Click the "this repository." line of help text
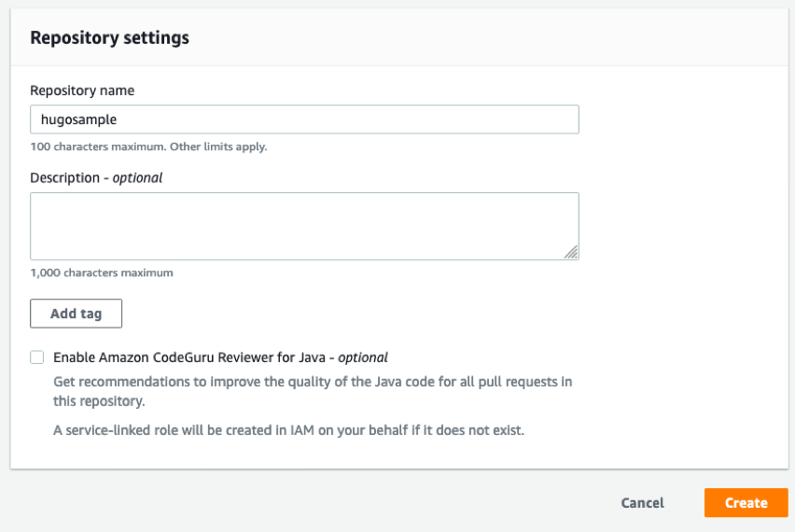 coord(98,400)
